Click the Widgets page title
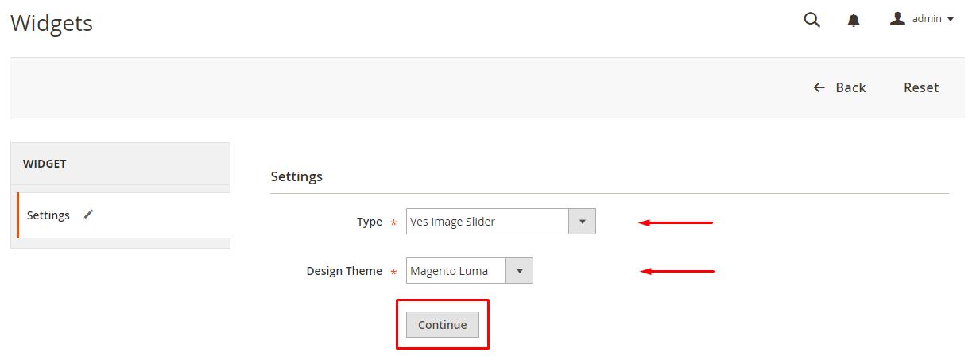Viewport: 980px width, 356px height. [52, 23]
